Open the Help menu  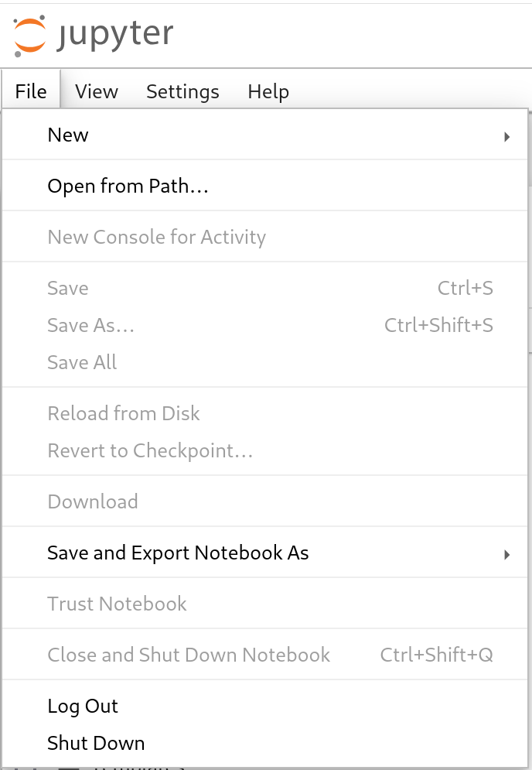(268, 91)
